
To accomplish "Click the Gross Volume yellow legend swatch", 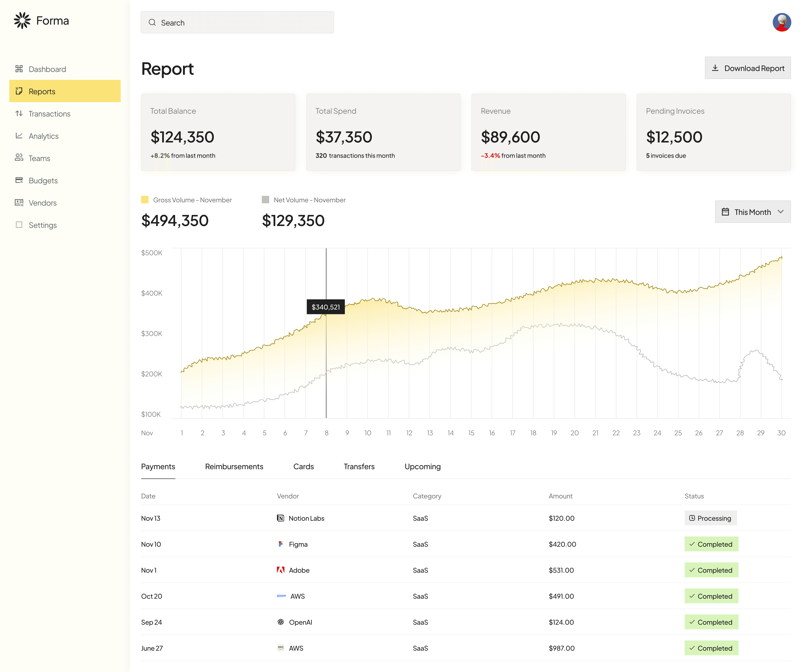I will click(x=145, y=200).
